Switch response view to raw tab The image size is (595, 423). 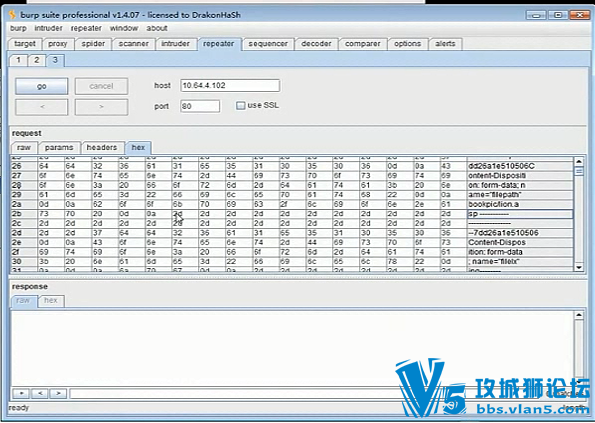[23, 300]
